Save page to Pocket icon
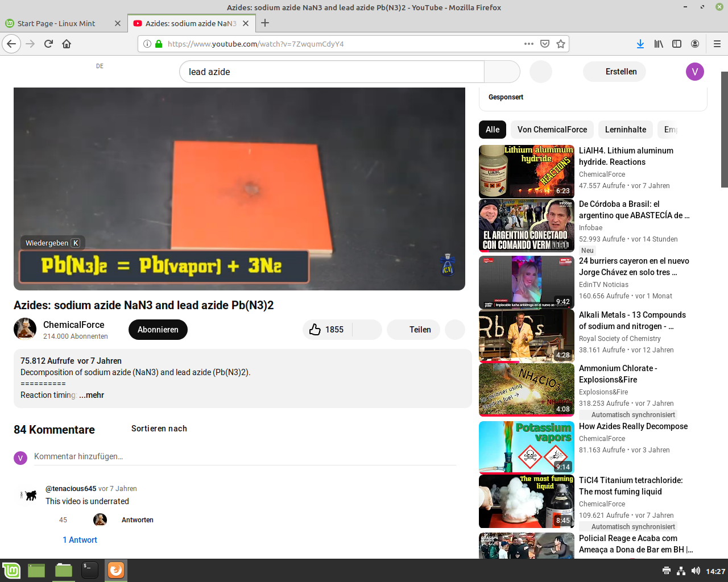Screen dimensions: 728x582 545,44
